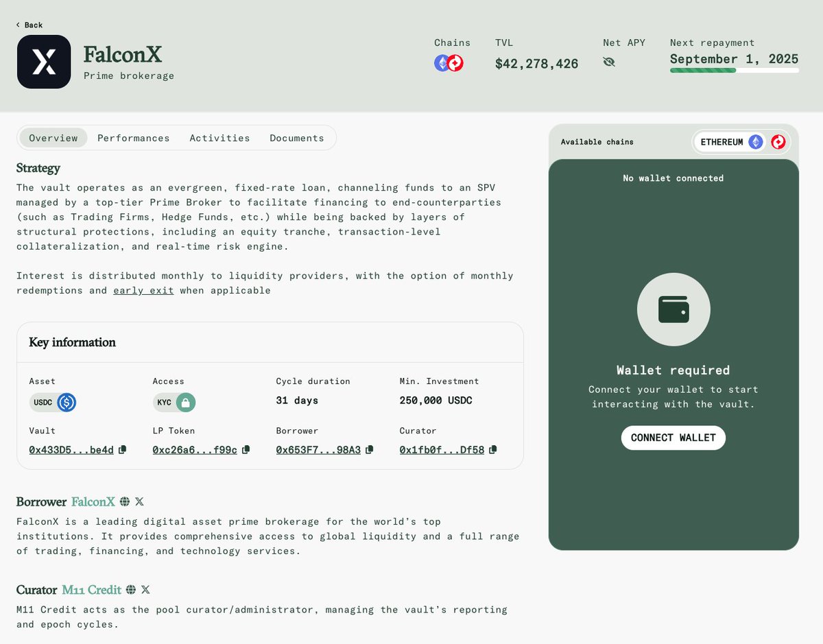Click the Prime brokerage subtitle

129,76
